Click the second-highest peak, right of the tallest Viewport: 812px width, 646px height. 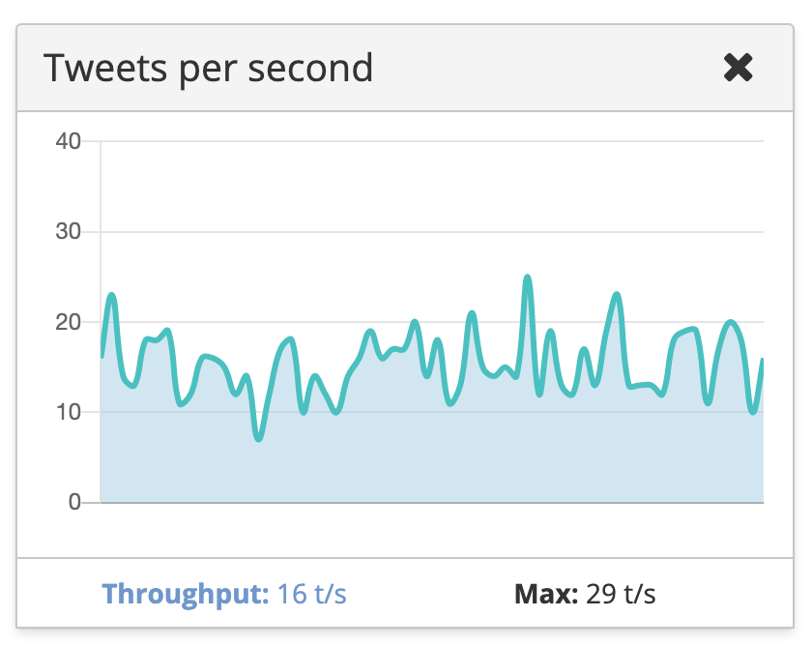(617, 295)
